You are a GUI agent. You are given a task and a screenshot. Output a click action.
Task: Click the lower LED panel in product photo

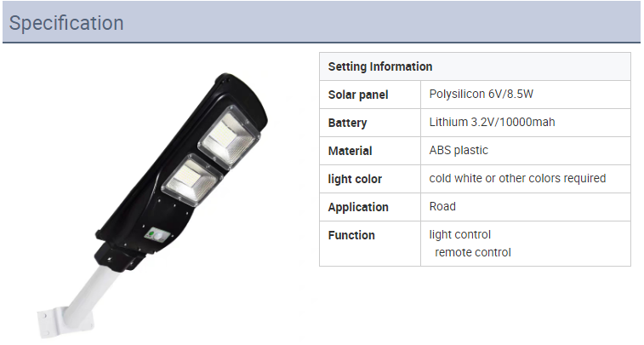(x=192, y=181)
